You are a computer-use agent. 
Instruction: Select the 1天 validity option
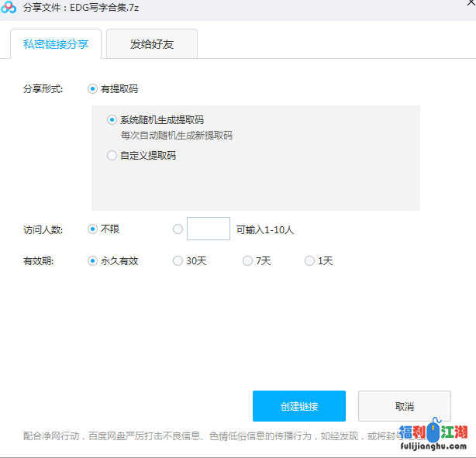310,261
